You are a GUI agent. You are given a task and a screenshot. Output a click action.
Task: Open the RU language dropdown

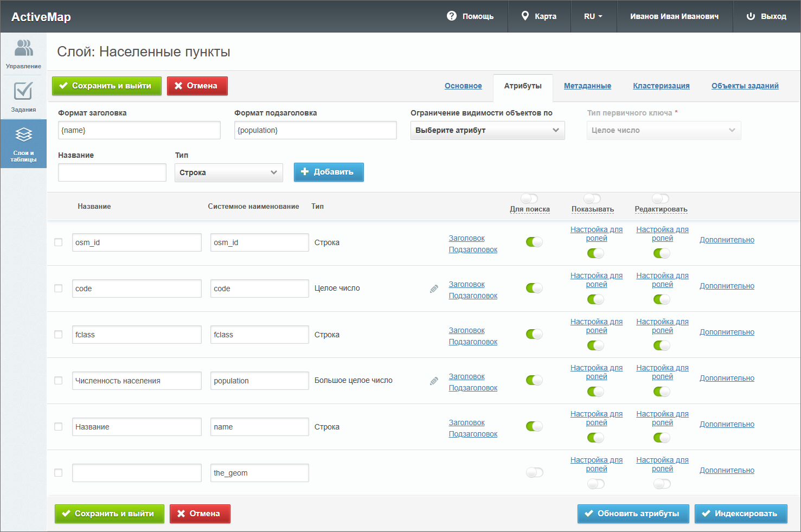[593, 16]
